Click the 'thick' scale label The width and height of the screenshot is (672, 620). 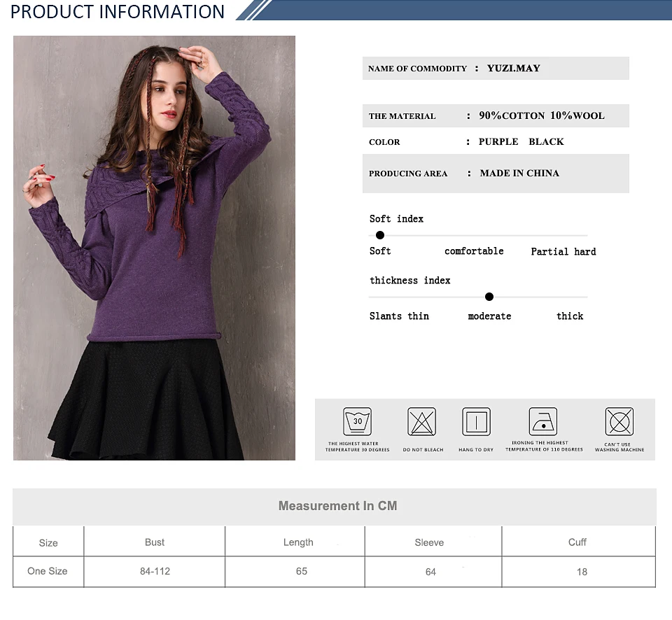pos(570,316)
